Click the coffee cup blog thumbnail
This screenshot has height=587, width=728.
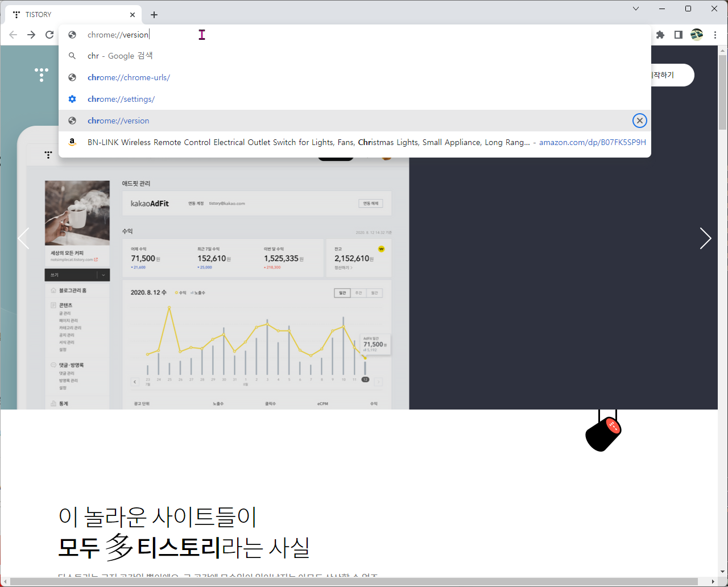[77, 213]
